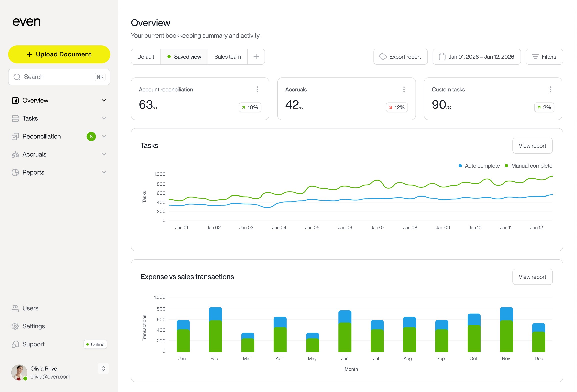
Task: Open the Filters button
Action: (544, 57)
